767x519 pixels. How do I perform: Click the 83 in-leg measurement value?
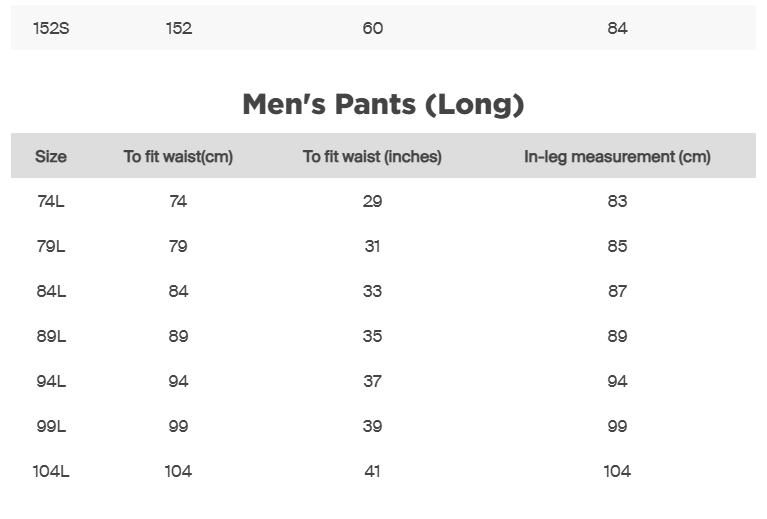tap(617, 202)
